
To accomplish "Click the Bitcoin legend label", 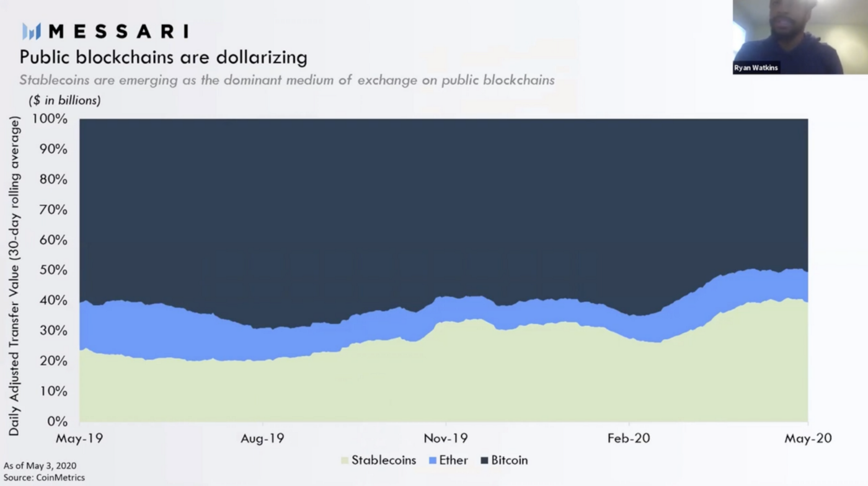I will 510,461.
